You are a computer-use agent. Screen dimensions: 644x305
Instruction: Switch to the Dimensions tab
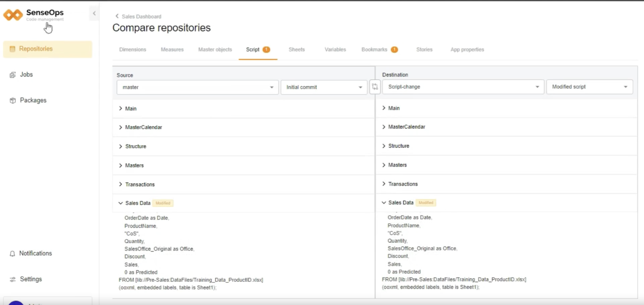pos(133,49)
